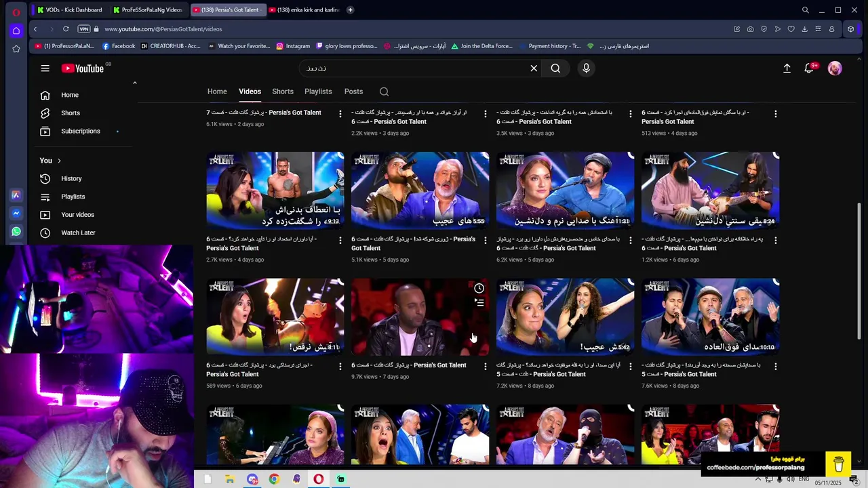Switch to the channel Posts tab

(x=353, y=91)
